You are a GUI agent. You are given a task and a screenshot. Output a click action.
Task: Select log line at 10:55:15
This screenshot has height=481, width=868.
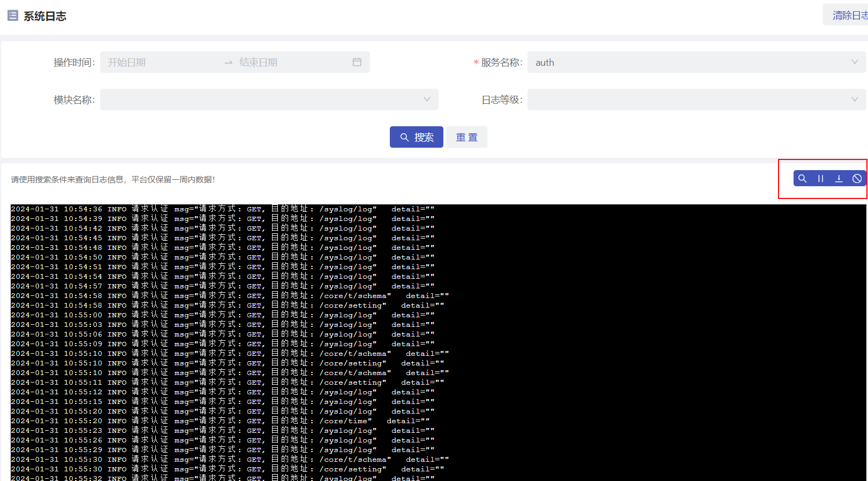click(x=223, y=402)
